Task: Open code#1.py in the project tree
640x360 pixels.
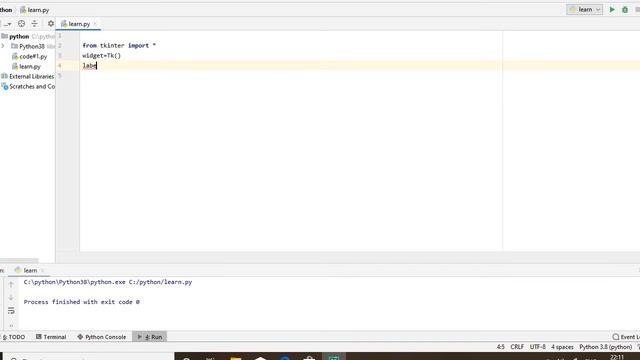Action: [33, 56]
